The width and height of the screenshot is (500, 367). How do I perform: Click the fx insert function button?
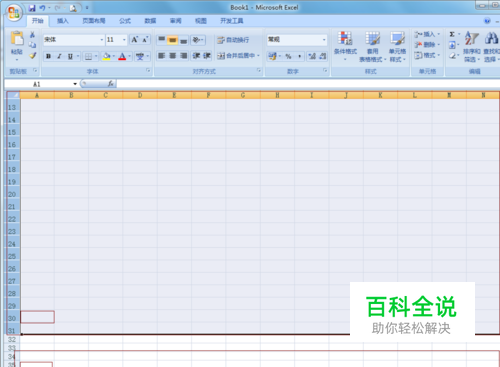[111, 84]
